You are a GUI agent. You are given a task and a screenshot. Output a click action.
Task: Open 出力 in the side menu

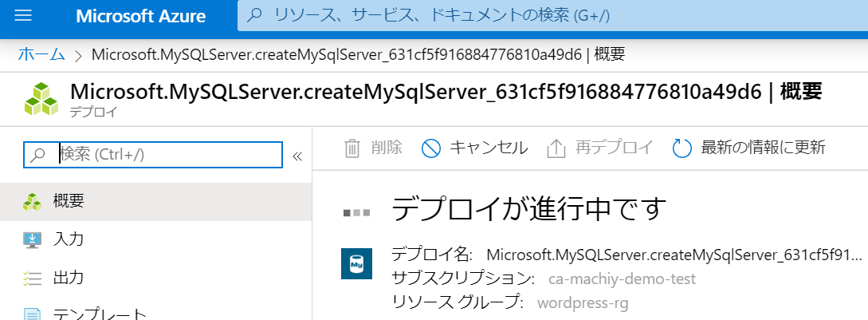(x=69, y=278)
